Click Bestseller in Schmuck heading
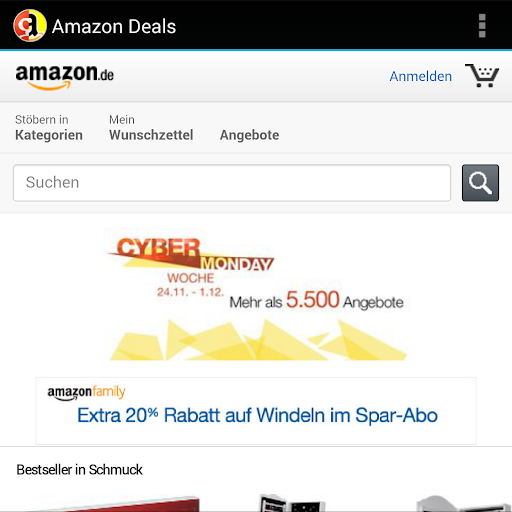Viewport: 512px width, 512px height. coord(79,470)
